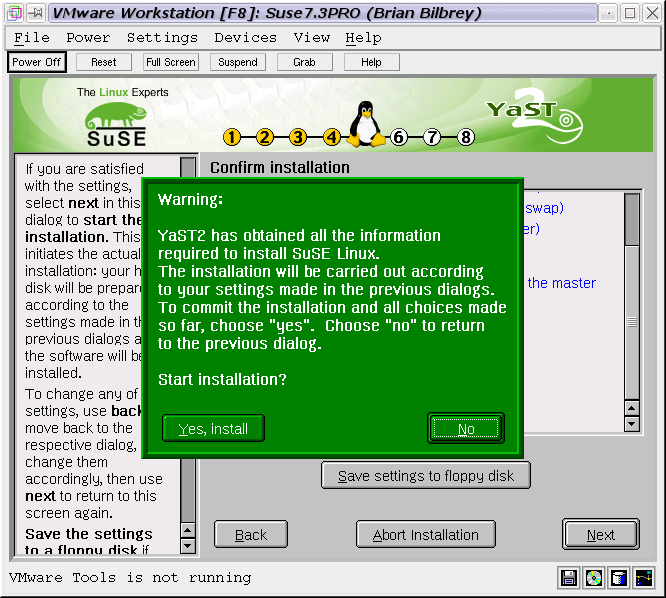This screenshot has width=666, height=598.
Task: Click Save settings to floppy disk
Action: (x=426, y=476)
